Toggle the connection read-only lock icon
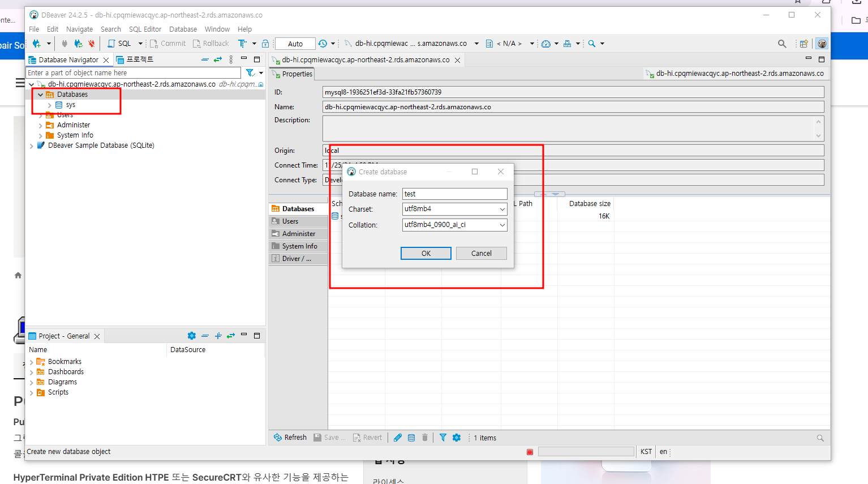 (x=265, y=44)
